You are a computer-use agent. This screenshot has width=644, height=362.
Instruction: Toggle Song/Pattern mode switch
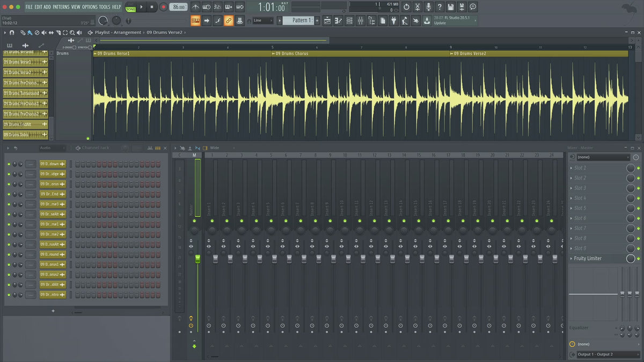pyautogui.click(x=130, y=7)
